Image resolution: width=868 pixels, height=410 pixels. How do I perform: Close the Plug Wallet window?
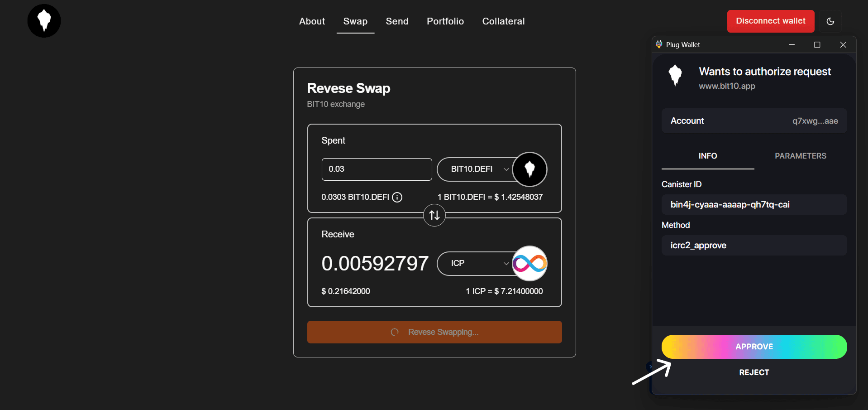[843, 44]
